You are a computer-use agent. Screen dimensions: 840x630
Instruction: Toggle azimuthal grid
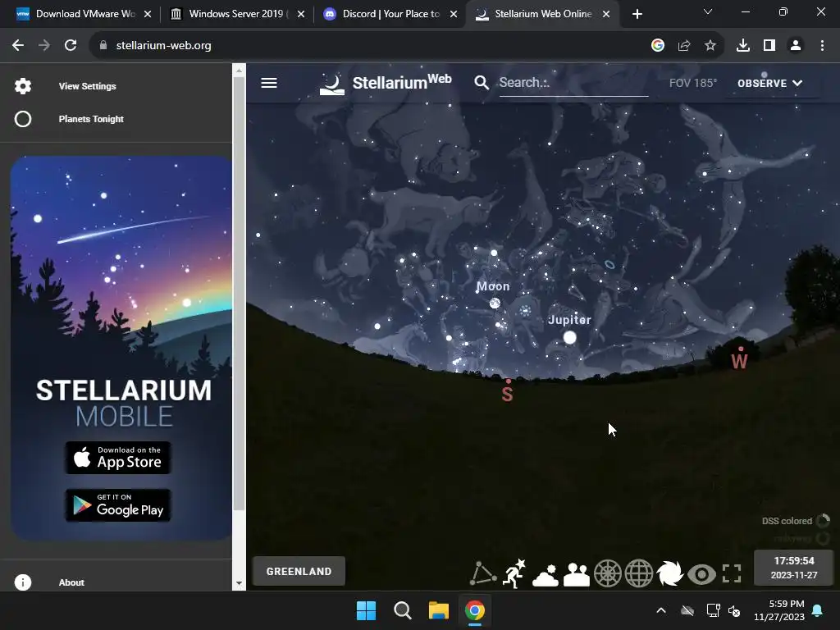coord(608,573)
